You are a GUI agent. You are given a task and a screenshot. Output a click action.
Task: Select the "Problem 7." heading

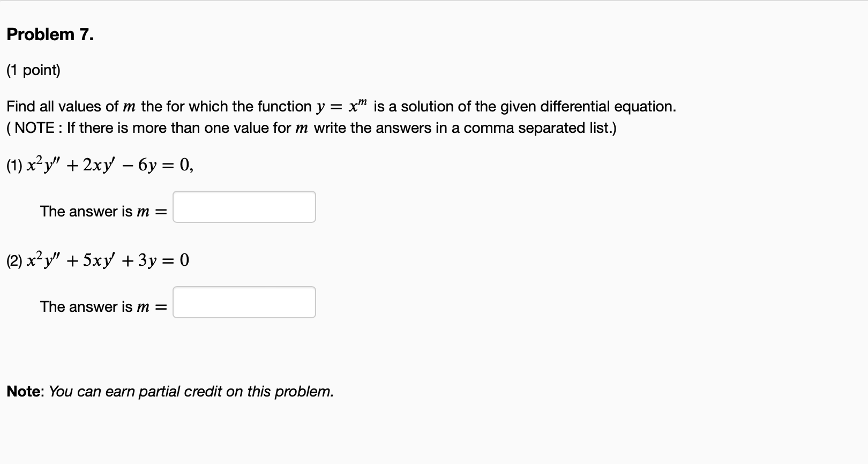pos(50,34)
